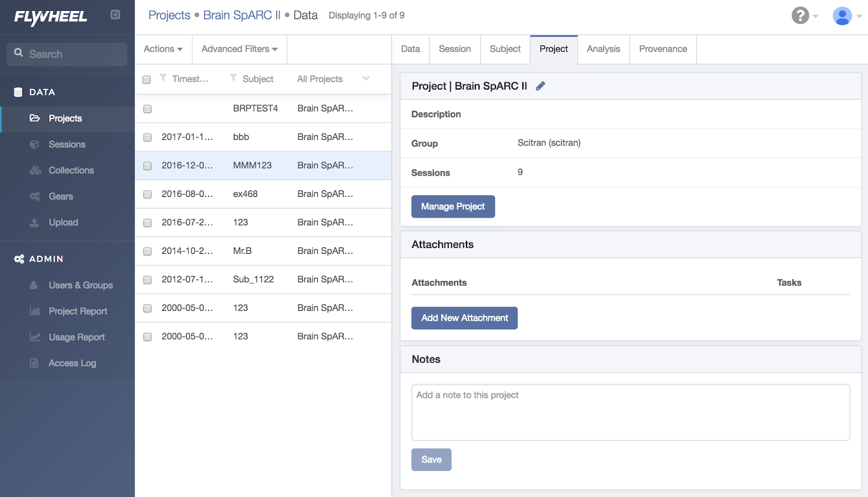Check the last 2000-05-0 row checkbox

147,337
